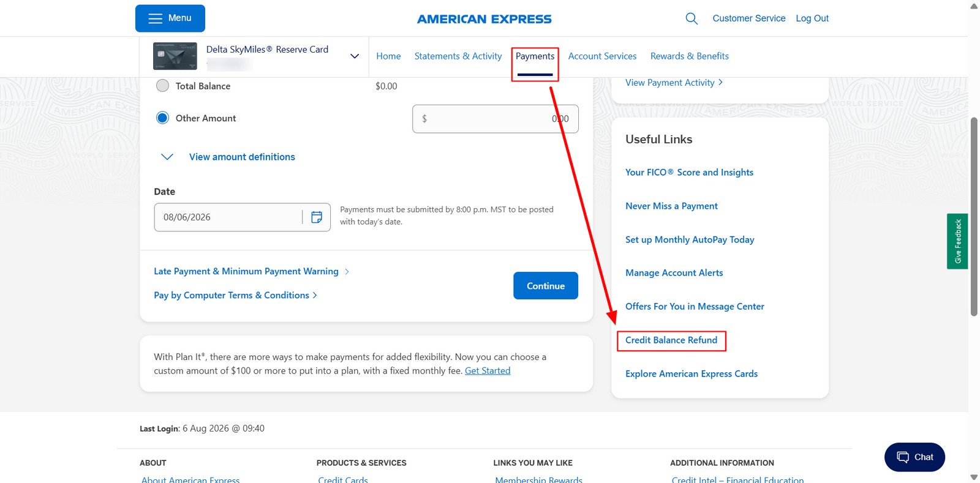Select the Other Amount radio button
The width and height of the screenshot is (980, 483).
coord(162,118)
